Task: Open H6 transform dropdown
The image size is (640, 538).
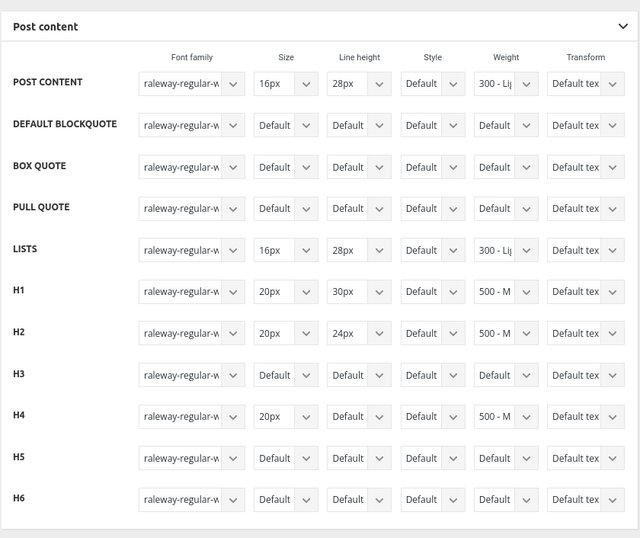Action: (586, 500)
